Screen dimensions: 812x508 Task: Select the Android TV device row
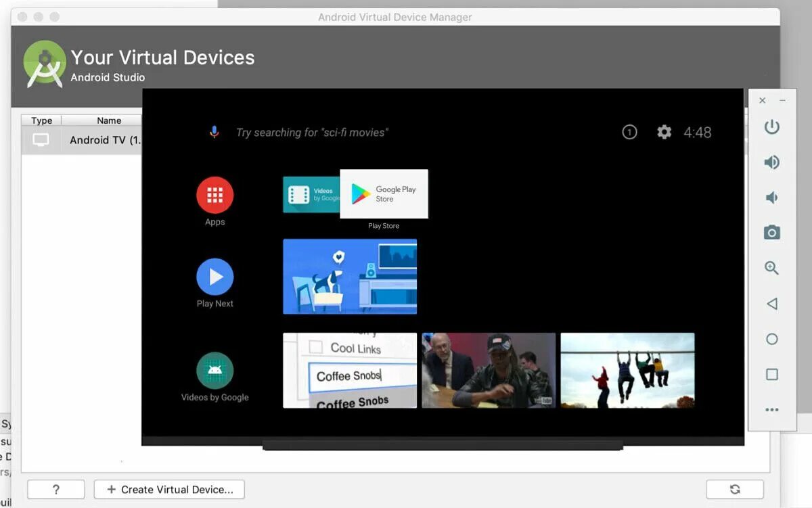tap(82, 141)
